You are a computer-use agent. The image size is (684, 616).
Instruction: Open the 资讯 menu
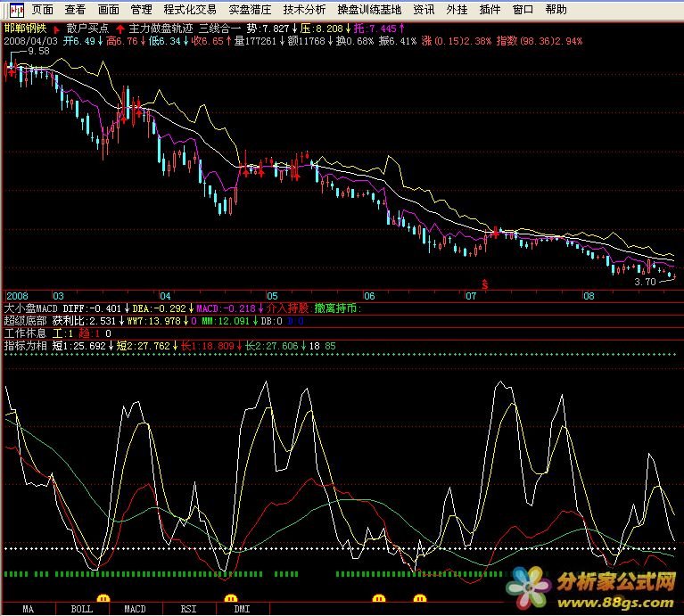(x=424, y=10)
